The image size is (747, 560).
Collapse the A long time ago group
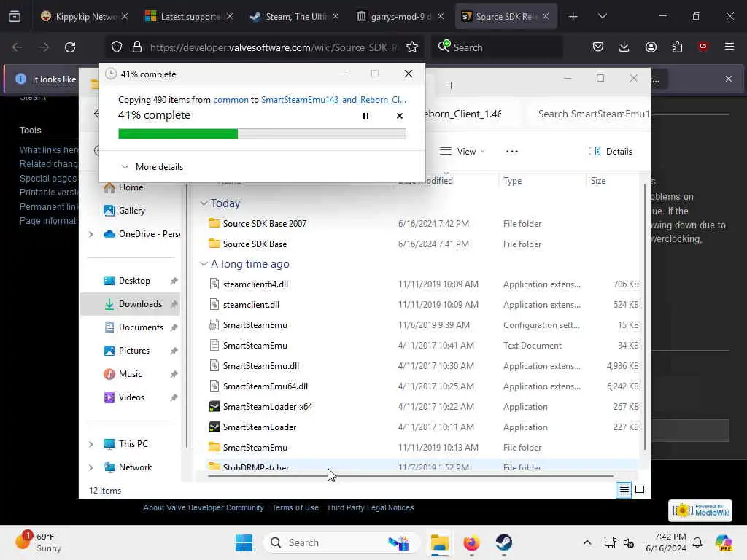pyautogui.click(x=204, y=264)
